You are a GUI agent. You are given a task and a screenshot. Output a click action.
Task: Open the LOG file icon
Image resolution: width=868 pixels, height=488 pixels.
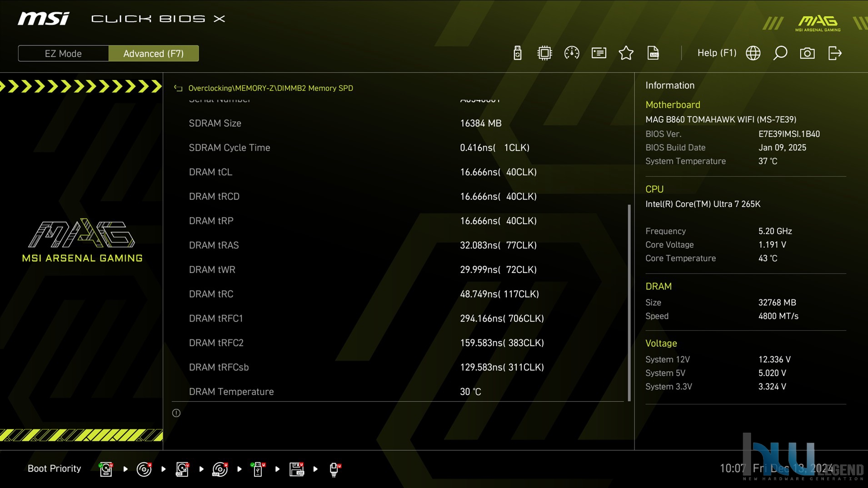click(x=653, y=53)
